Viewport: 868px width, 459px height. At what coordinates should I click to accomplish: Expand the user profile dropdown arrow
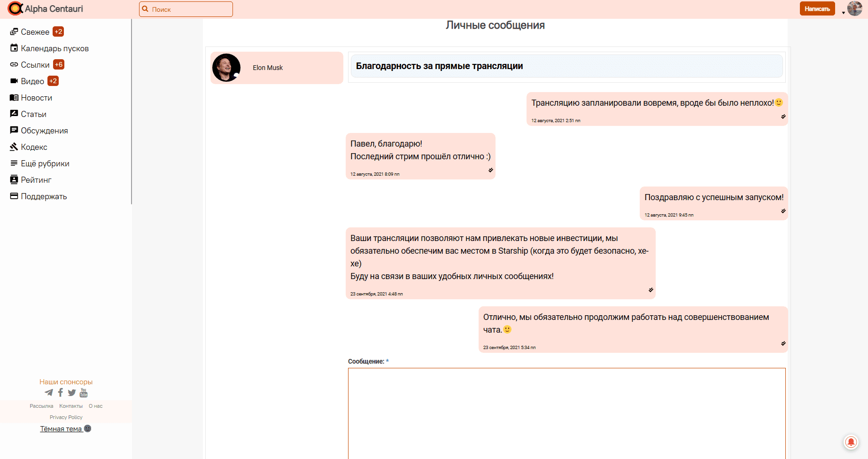tap(844, 13)
